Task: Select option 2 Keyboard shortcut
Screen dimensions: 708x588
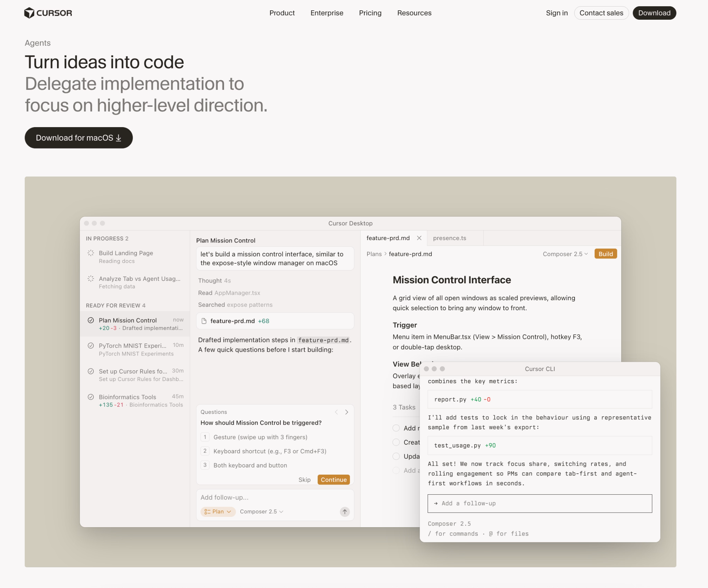Action: (x=275, y=451)
